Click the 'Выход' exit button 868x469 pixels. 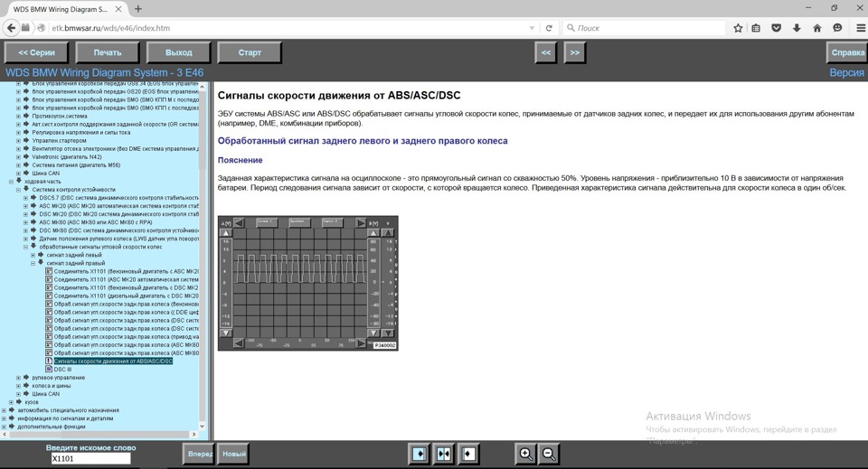click(179, 52)
